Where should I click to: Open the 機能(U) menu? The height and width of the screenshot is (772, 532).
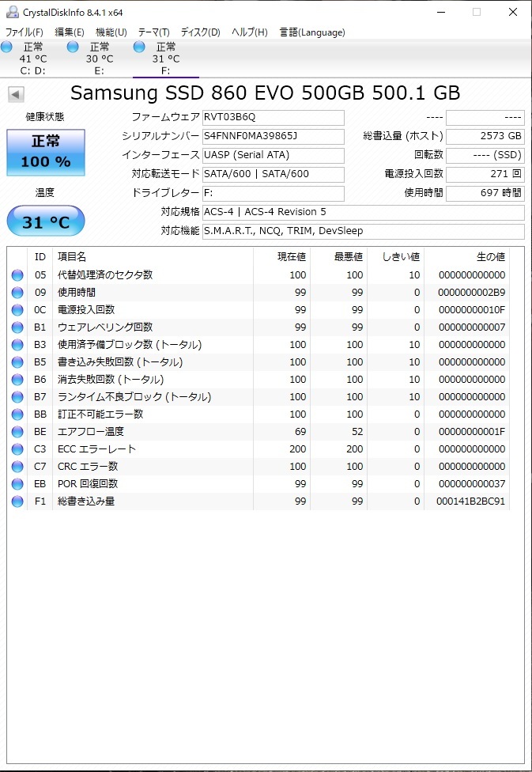[111, 32]
